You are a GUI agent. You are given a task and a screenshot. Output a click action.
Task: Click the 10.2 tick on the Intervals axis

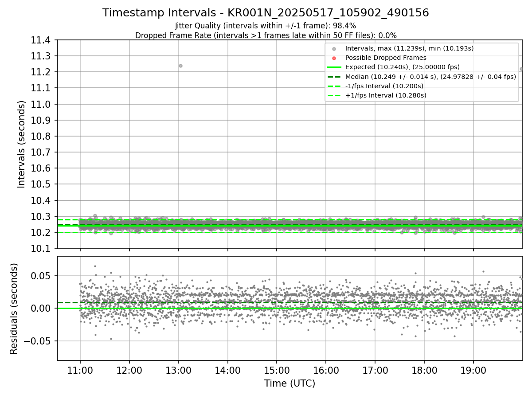click(x=42, y=232)
